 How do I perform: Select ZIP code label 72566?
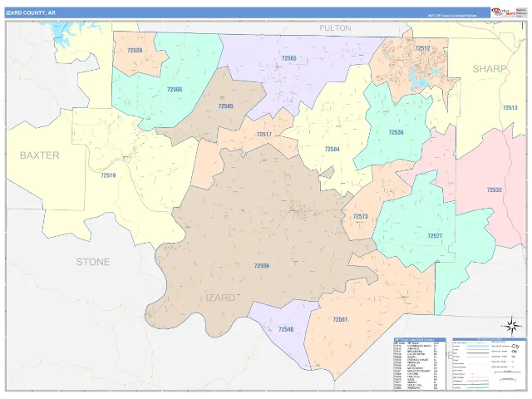pos(175,89)
